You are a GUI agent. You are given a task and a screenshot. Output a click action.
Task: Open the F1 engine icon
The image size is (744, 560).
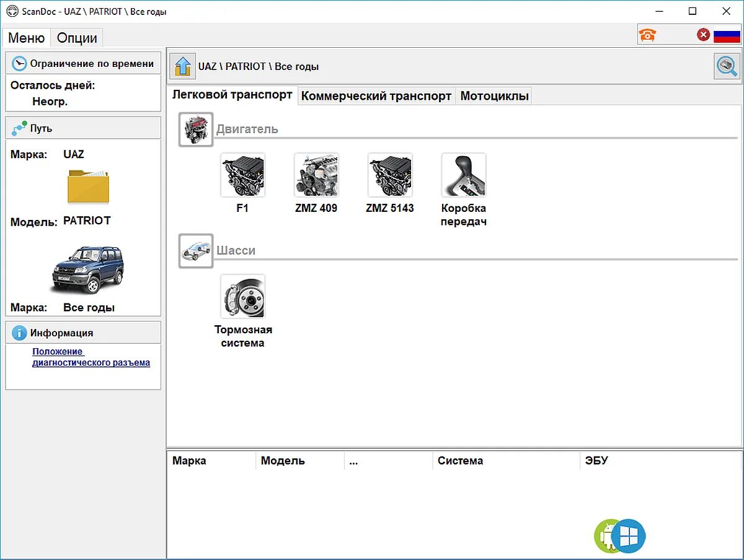click(242, 175)
